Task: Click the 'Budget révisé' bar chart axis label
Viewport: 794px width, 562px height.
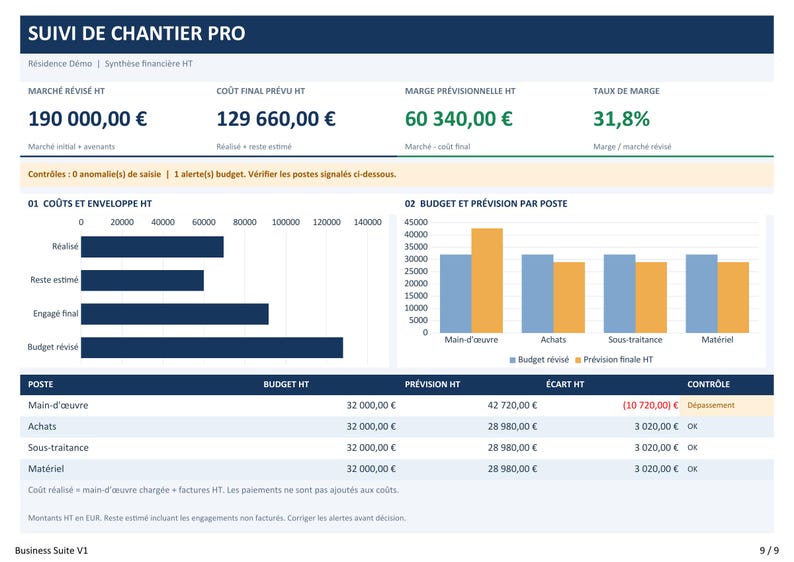Action: click(x=53, y=347)
